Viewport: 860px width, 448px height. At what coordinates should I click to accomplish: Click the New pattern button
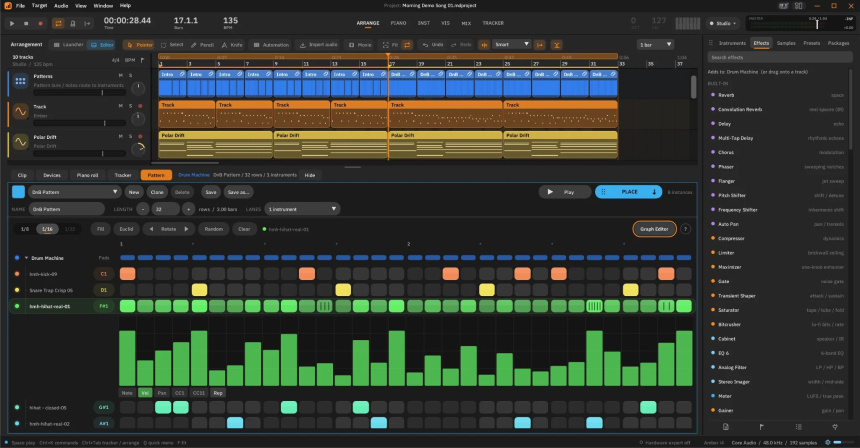(x=134, y=192)
